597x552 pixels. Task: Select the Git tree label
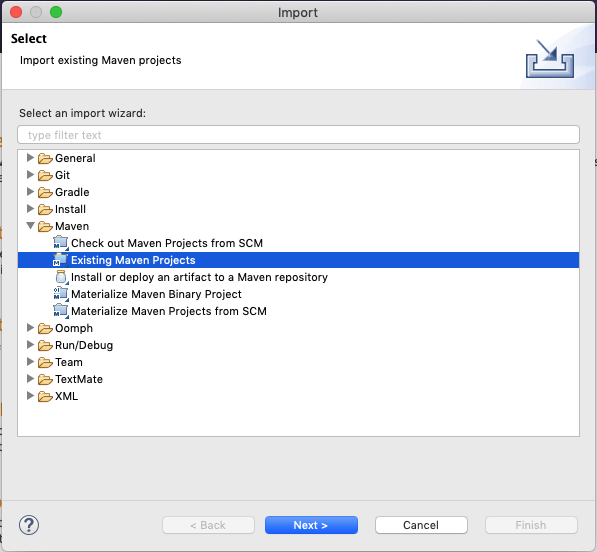click(x=62, y=175)
